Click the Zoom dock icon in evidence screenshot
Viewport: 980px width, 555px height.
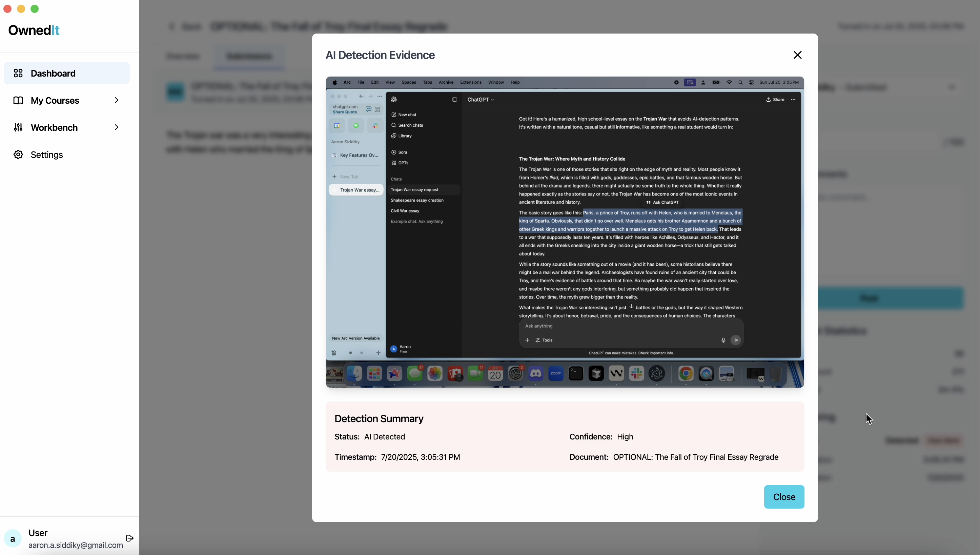coord(556,374)
